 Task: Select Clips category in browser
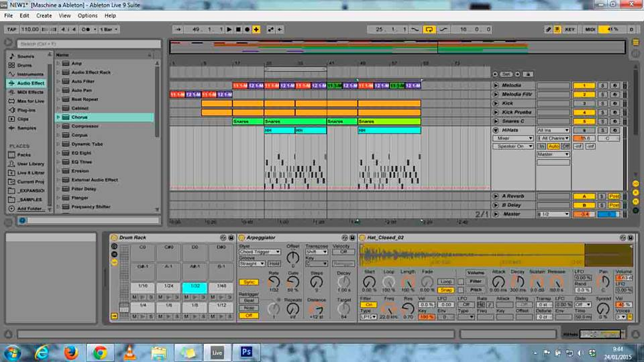pyautogui.click(x=23, y=119)
